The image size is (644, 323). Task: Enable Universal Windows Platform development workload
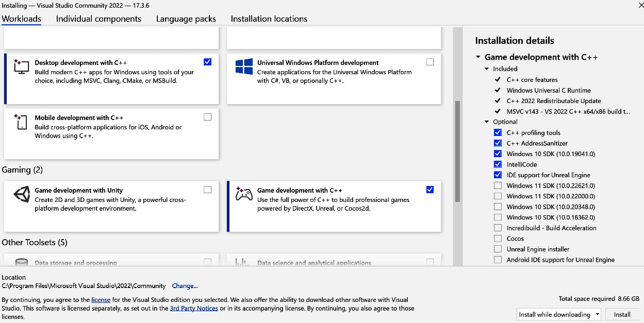430,62
